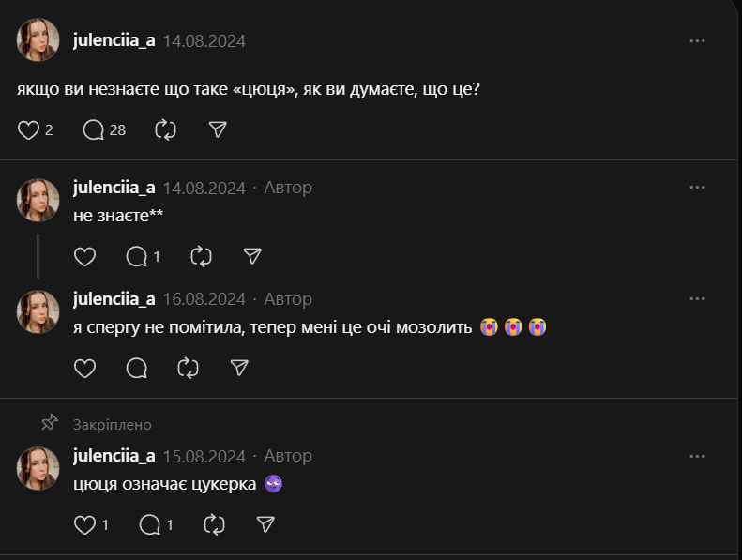Open the 28 replies on main post
Image resolution: width=742 pixels, height=560 pixels.
coord(94,129)
